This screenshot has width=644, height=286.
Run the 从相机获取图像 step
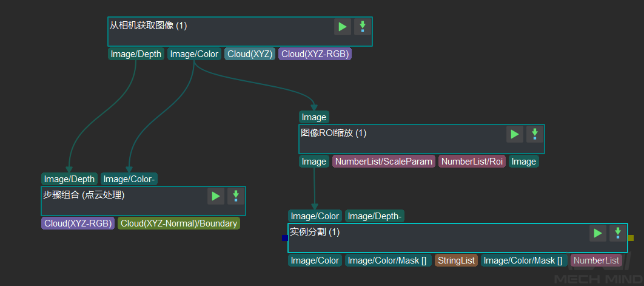[343, 27]
